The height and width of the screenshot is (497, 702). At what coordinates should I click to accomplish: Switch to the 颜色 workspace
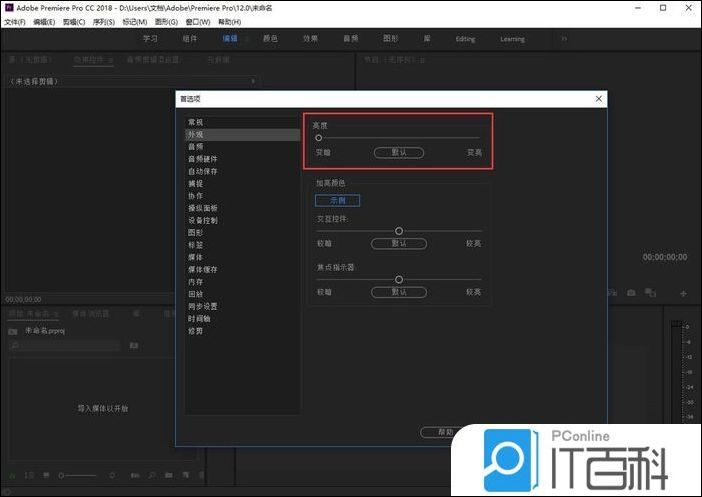[x=270, y=39]
